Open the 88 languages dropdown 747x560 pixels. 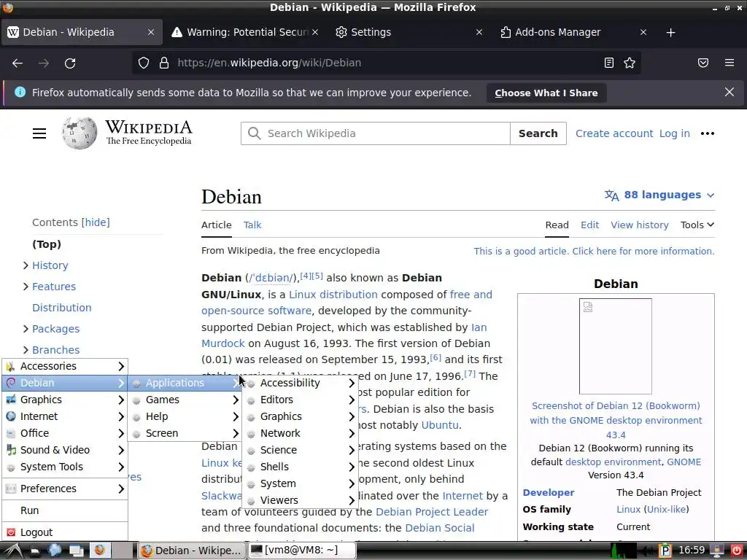coord(659,195)
